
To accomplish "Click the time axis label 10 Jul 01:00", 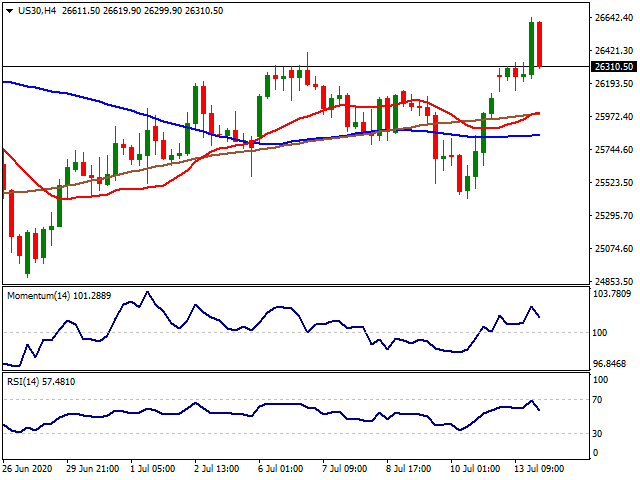I will (x=475, y=469).
